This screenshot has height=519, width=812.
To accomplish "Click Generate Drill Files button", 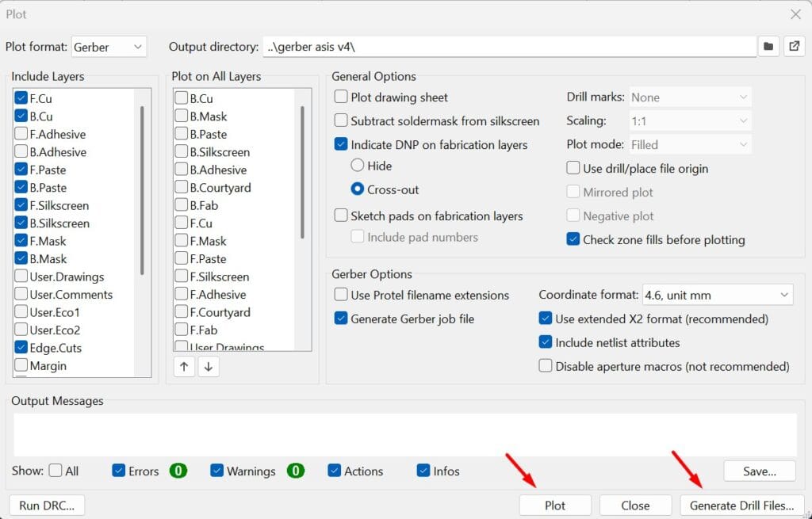I will click(x=742, y=505).
